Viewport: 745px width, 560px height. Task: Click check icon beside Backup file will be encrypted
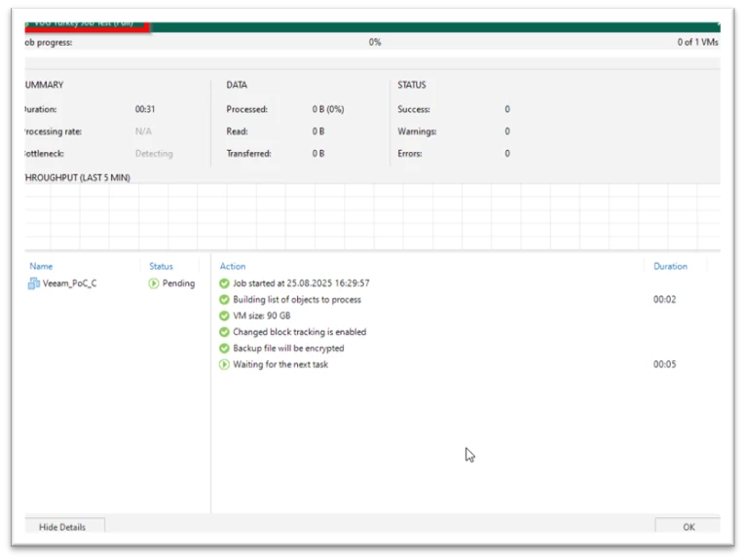[x=224, y=348]
